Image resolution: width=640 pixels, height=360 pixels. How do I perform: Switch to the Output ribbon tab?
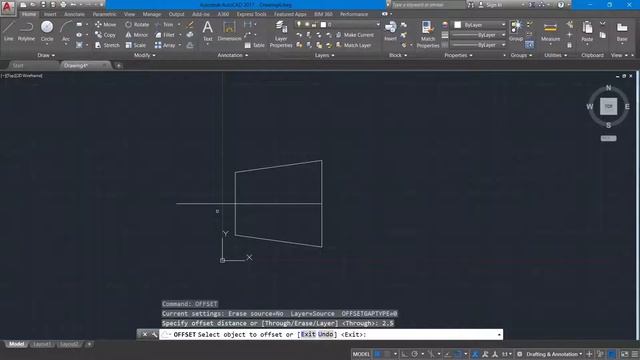pyautogui.click(x=176, y=14)
